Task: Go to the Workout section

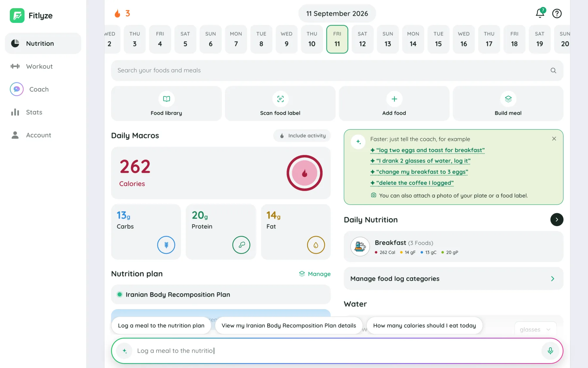Action: 43,66
